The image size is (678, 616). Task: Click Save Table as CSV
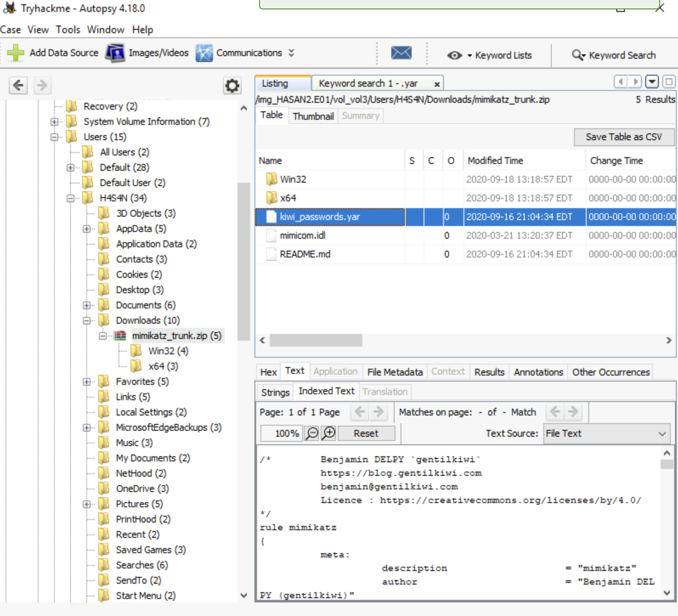coord(624,137)
